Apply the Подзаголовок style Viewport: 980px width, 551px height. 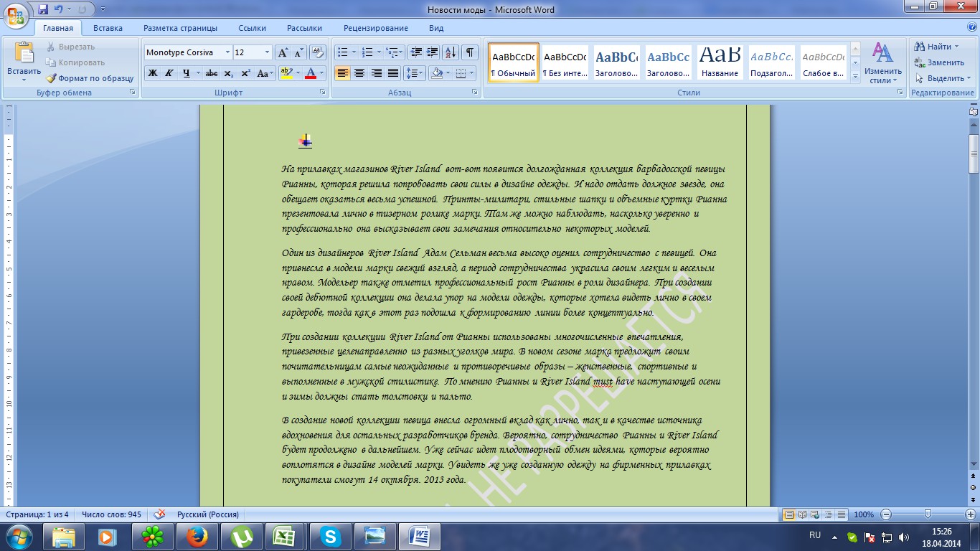click(x=772, y=62)
